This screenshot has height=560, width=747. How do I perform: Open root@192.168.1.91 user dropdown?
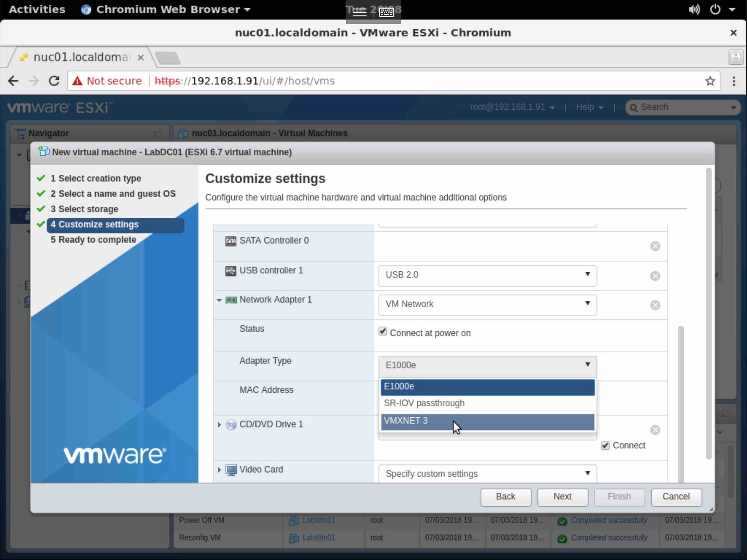pos(512,107)
